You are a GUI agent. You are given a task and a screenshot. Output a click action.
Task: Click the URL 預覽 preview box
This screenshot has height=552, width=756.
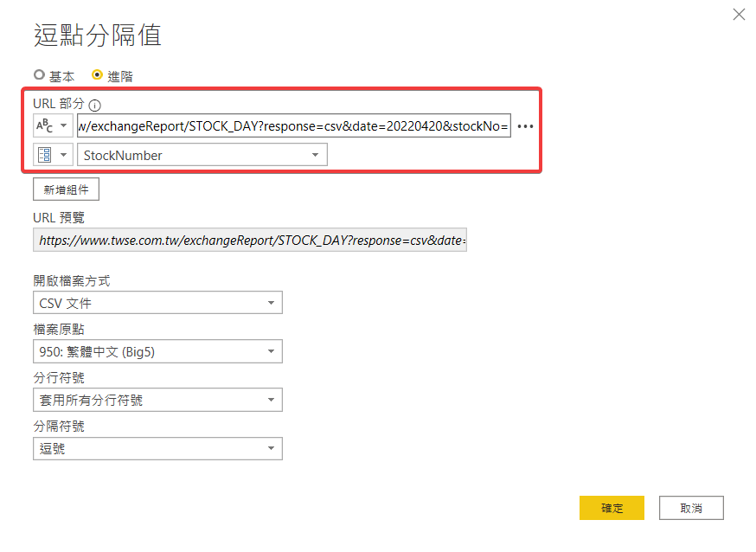click(250, 240)
